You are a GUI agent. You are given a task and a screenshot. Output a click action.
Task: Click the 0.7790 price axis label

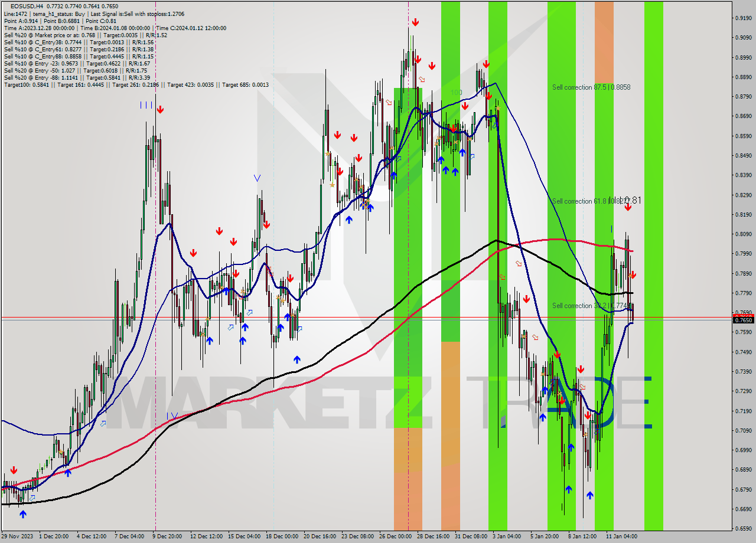click(x=744, y=293)
